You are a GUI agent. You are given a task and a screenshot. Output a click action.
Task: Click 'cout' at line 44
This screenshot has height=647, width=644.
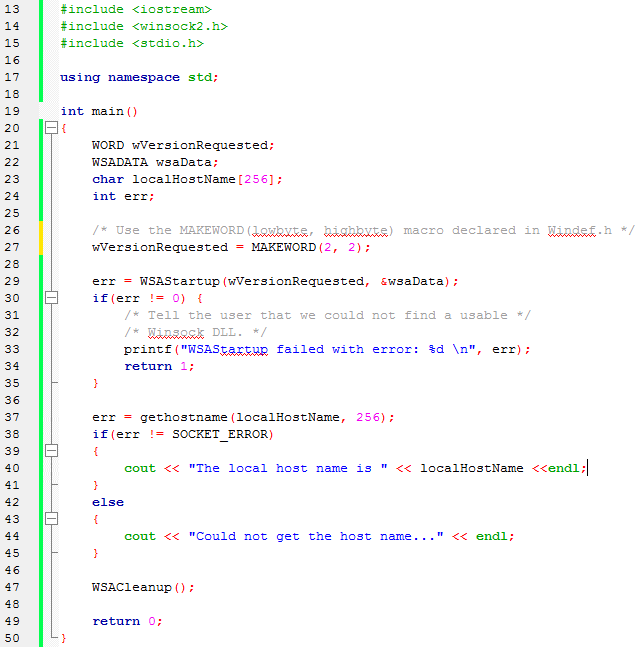coord(140,536)
